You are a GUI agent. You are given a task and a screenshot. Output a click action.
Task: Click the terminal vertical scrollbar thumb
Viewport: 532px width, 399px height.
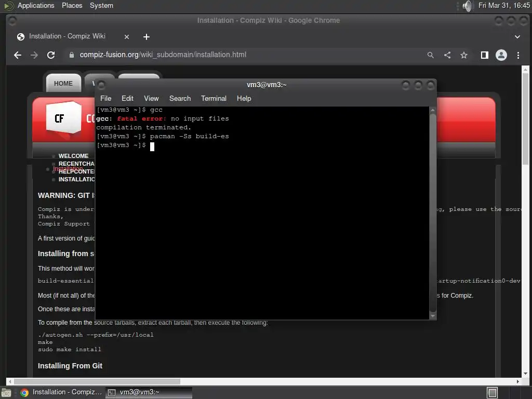[x=433, y=212]
